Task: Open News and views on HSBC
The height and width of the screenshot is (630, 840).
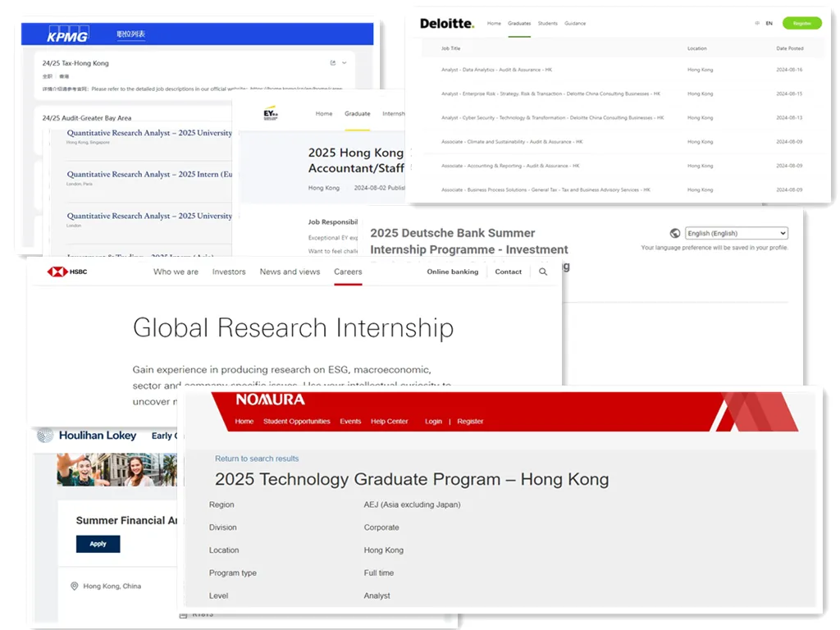Action: point(290,272)
